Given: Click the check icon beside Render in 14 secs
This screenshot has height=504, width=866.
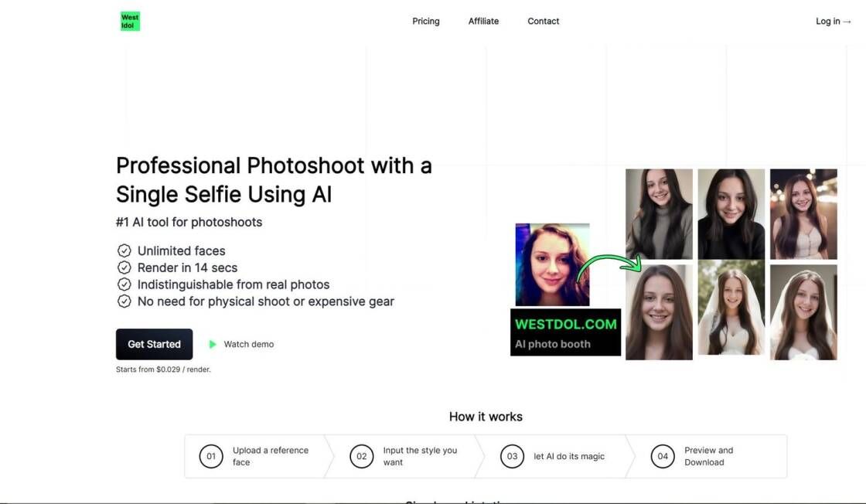Looking at the screenshot, I should click(x=124, y=267).
